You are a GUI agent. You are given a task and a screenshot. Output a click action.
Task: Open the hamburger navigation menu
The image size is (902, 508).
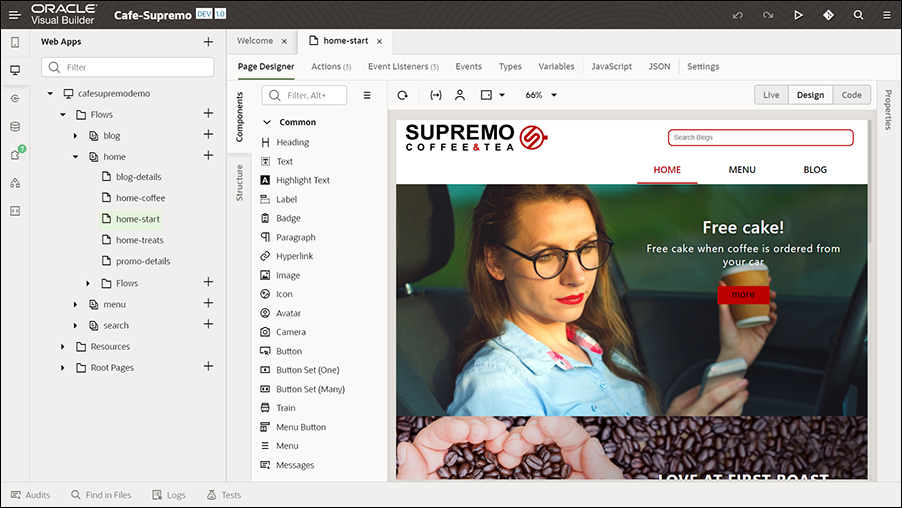[15, 15]
